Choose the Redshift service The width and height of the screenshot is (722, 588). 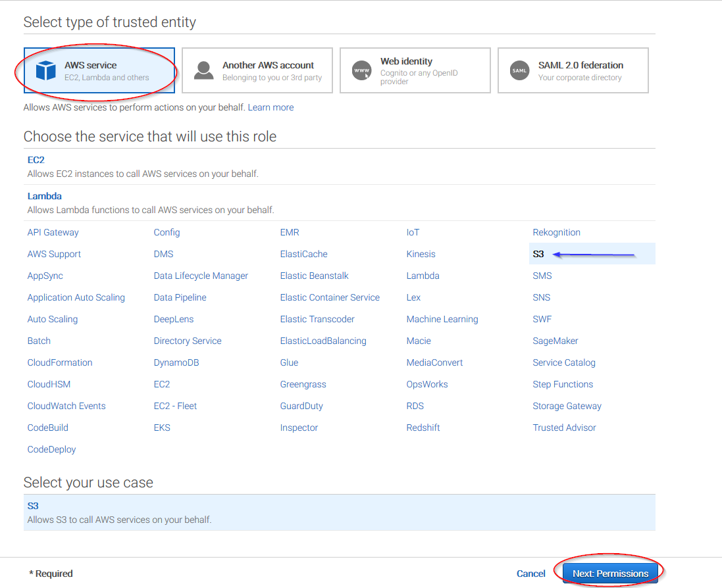pyautogui.click(x=423, y=428)
